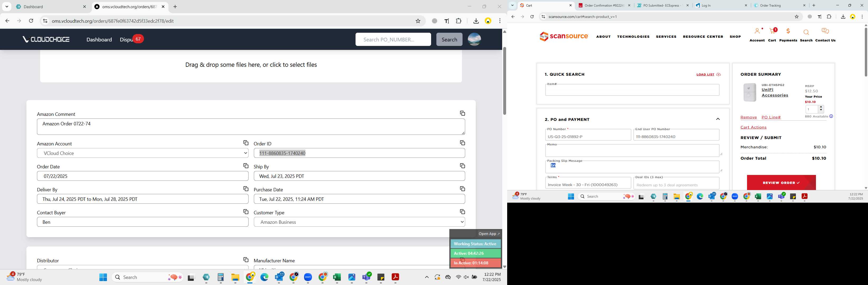Copy the Contact Buyer name
Screen dimensions: 868x285
(x=246, y=212)
